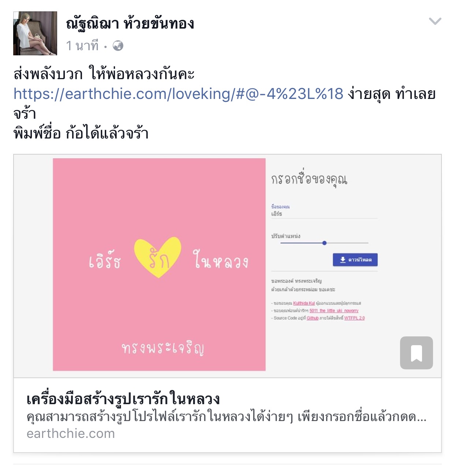Open the earthchie.com/loveking URL in the post
The width and height of the screenshot is (455, 476).
click(x=178, y=94)
